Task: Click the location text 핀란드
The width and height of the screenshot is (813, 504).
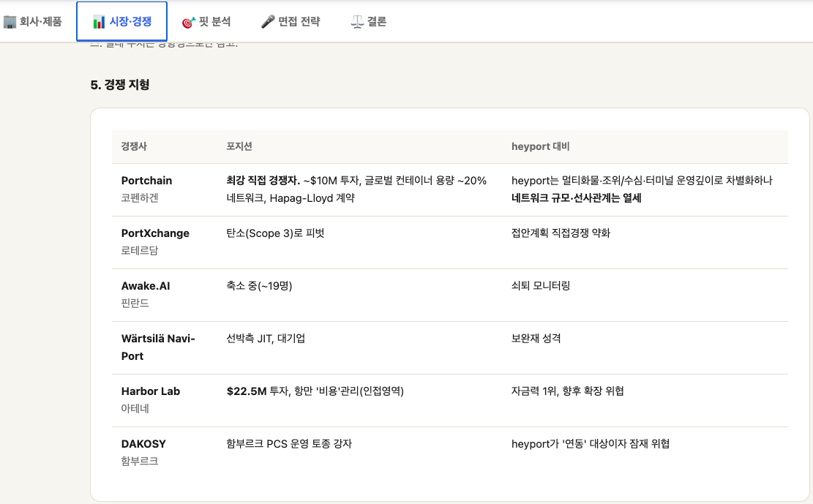Action: (135, 304)
